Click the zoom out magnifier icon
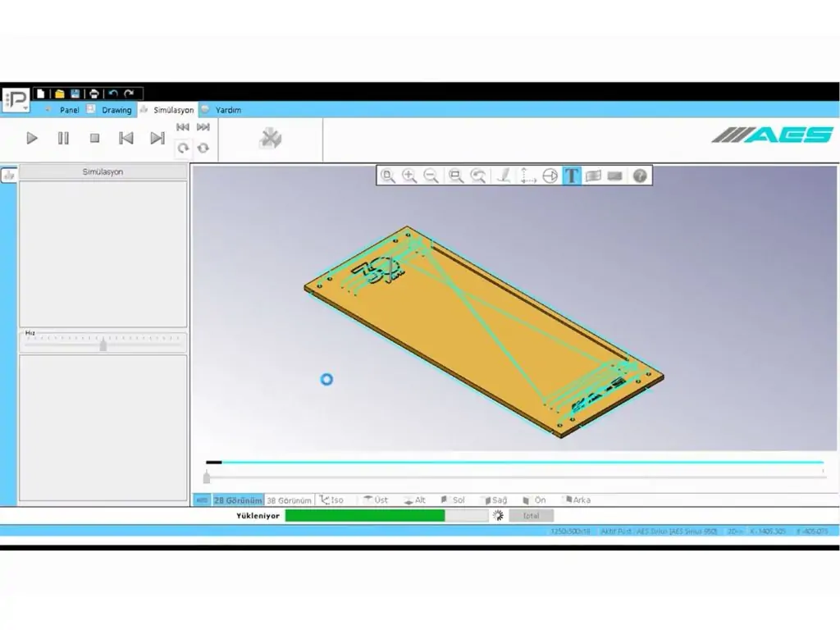Screen dimensions: 840x630 [431, 176]
